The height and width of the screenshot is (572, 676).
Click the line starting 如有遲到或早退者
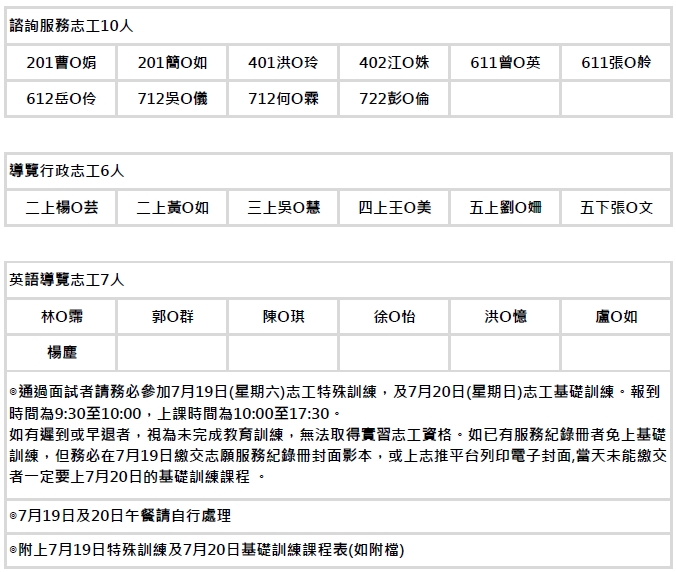click(x=338, y=434)
